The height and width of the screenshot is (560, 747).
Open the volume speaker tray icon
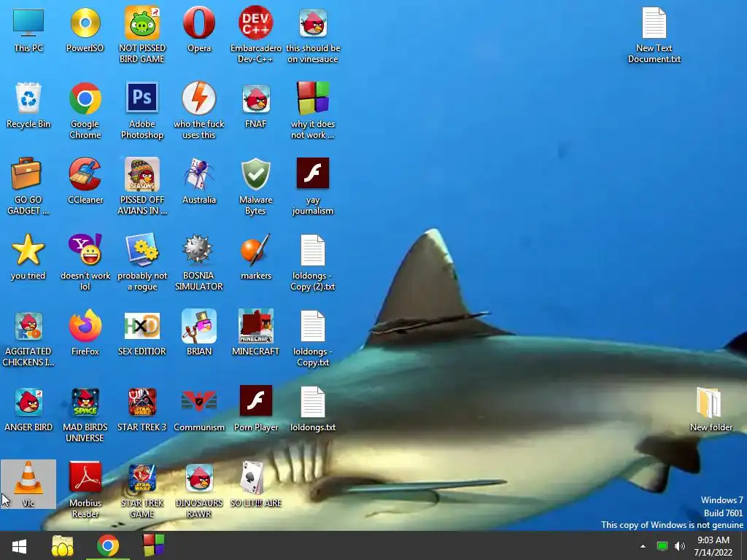pos(679,546)
